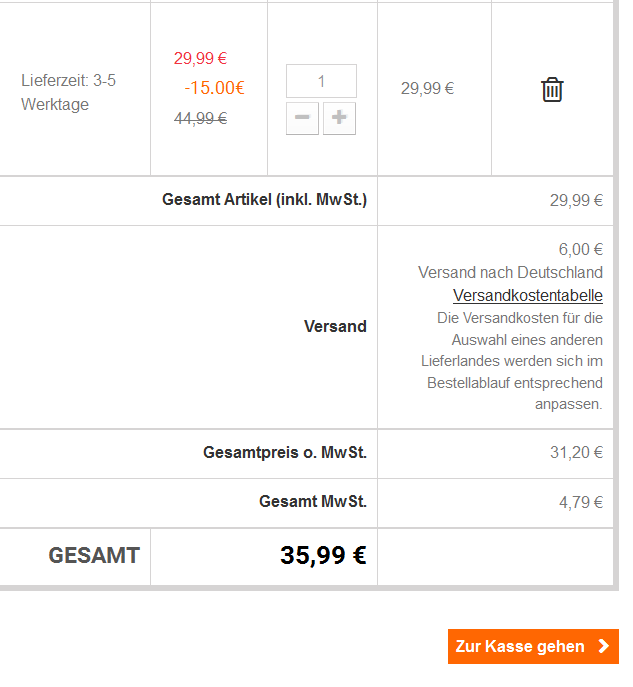
Task: Select the 6,00 € shipping cost
Action: [580, 249]
